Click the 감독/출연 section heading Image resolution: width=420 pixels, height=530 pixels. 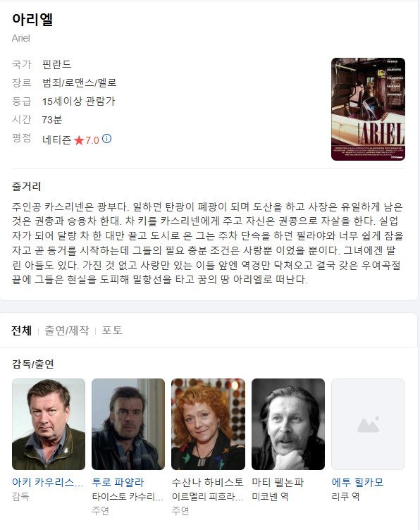33,364
